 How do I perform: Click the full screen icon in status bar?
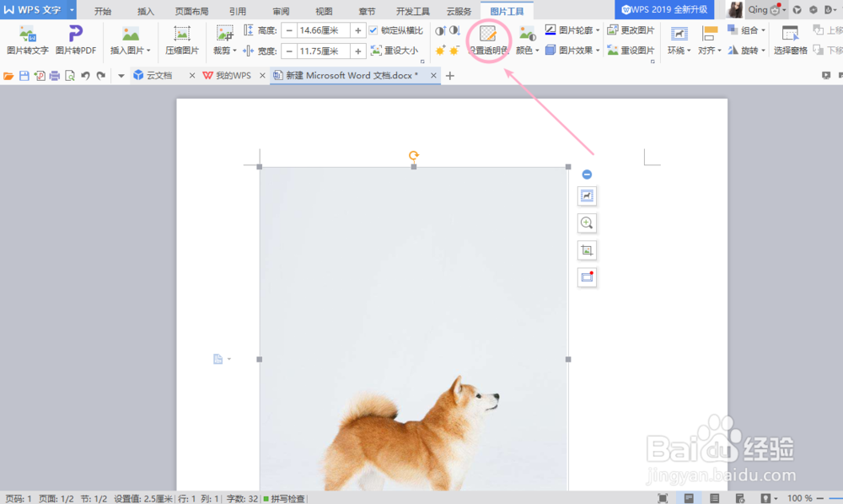663,498
